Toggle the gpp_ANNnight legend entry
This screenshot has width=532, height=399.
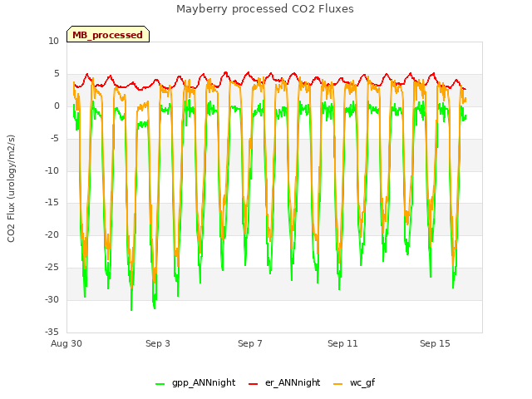coord(195,383)
